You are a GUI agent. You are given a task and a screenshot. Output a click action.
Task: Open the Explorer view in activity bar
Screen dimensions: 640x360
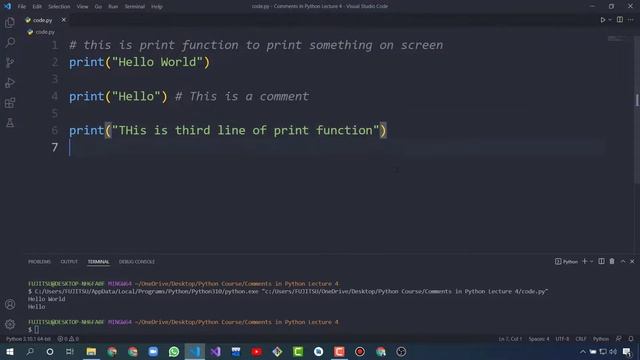[x=10, y=23]
